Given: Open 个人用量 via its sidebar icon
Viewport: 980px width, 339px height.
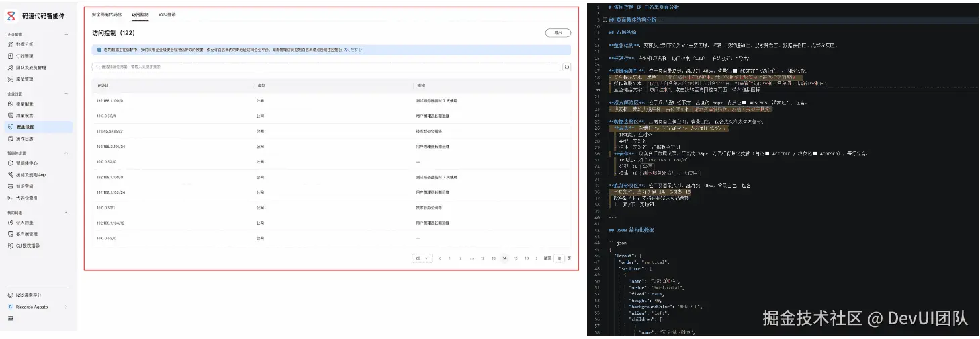Looking at the screenshot, I should click(10, 222).
